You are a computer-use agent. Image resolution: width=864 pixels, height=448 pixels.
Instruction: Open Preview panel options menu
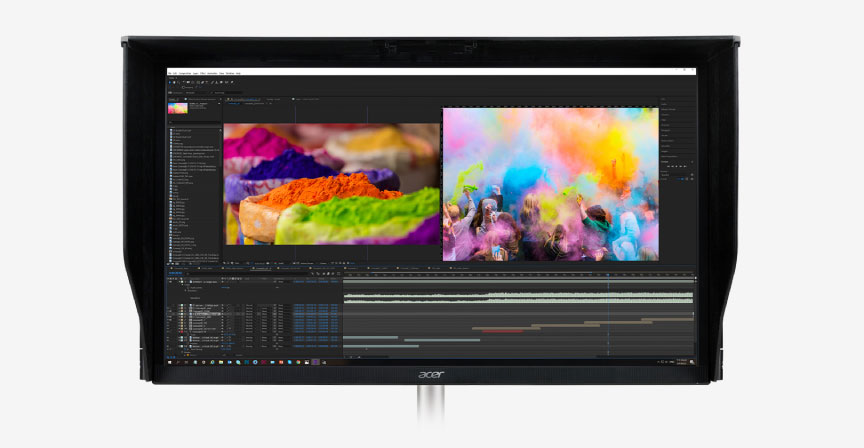click(x=692, y=162)
